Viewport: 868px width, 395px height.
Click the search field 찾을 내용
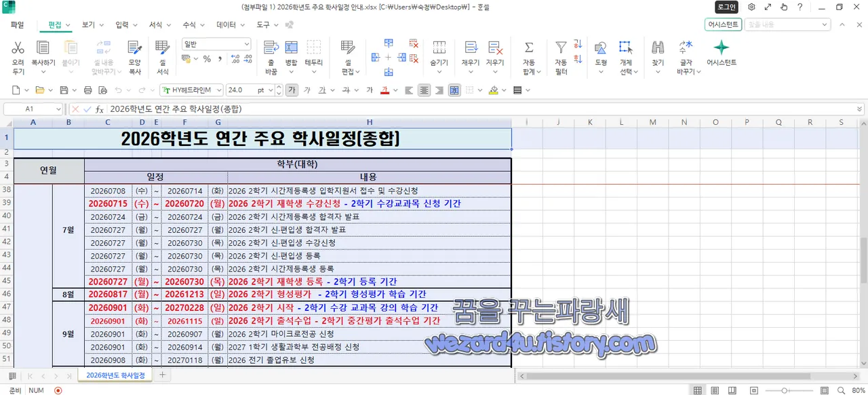click(x=787, y=24)
